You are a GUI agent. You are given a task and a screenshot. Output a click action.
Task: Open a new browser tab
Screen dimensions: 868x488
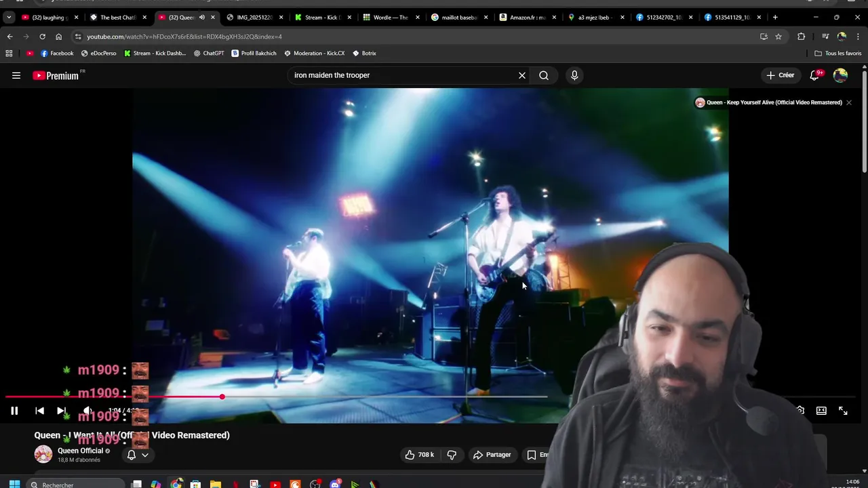775,17
